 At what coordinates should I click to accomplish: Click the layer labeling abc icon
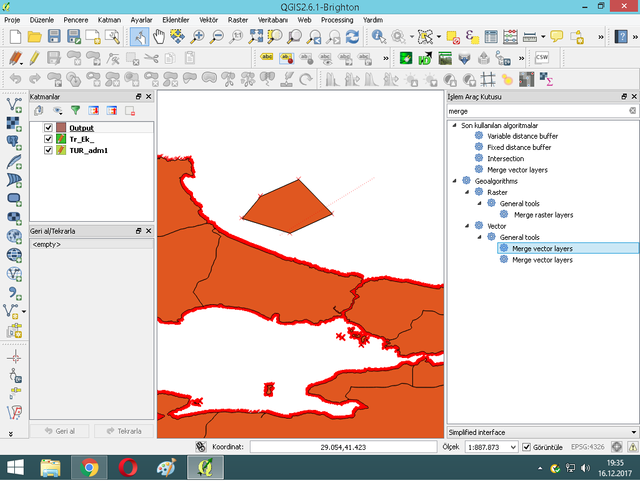267,58
